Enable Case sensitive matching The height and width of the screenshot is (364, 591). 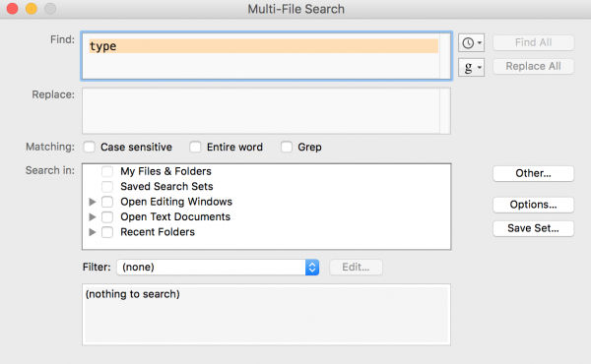(90, 147)
